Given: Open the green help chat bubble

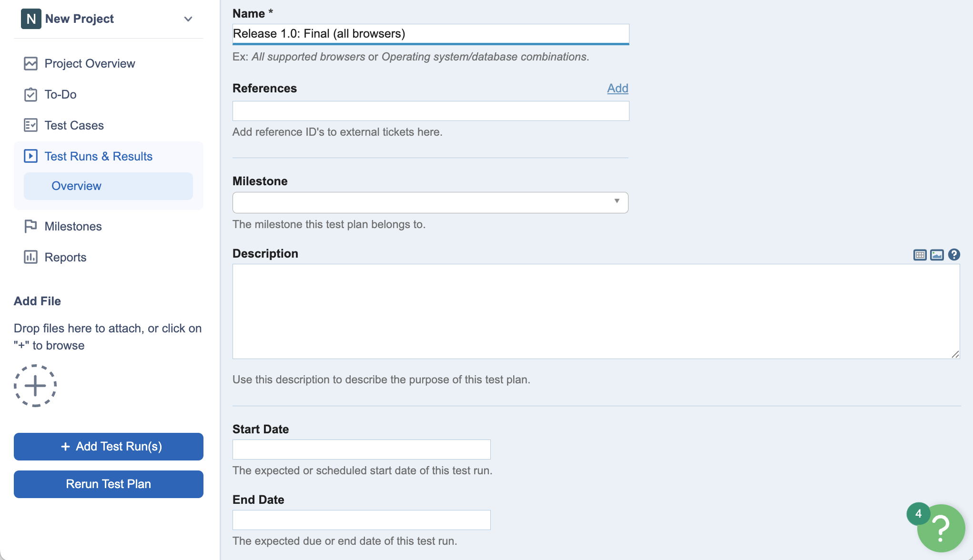Looking at the screenshot, I should coord(941,528).
